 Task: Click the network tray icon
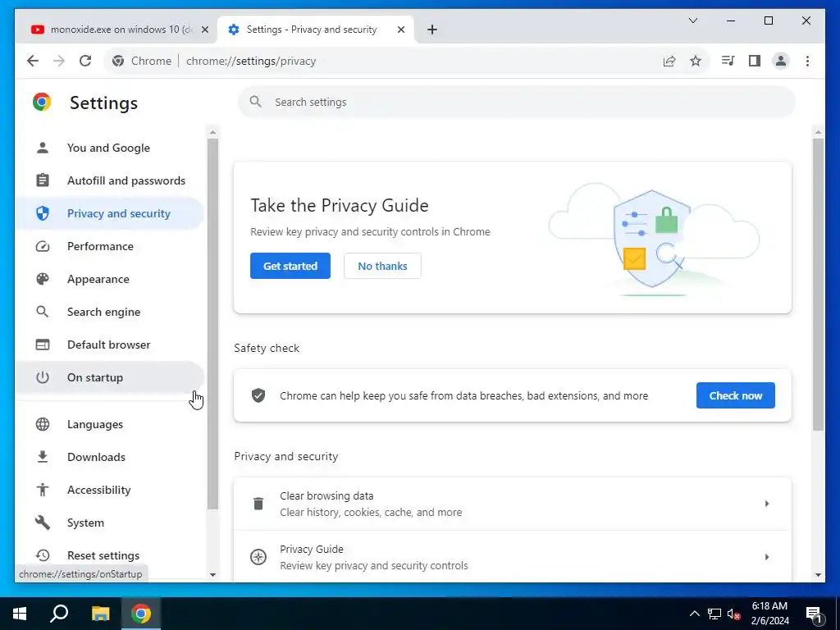714,614
